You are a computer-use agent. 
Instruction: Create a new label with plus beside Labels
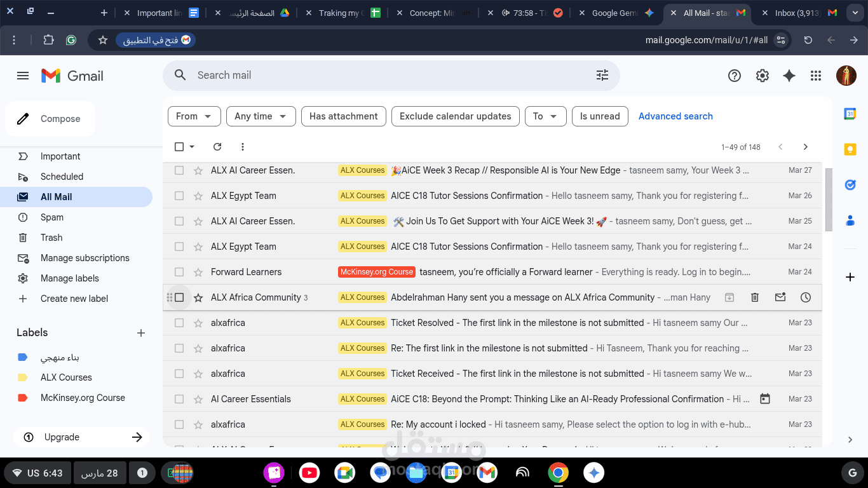click(141, 333)
